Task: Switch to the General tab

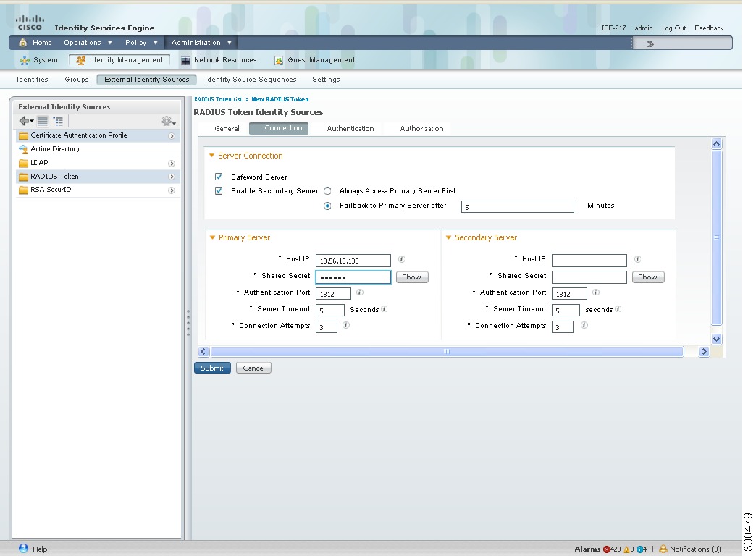Action: tap(227, 128)
